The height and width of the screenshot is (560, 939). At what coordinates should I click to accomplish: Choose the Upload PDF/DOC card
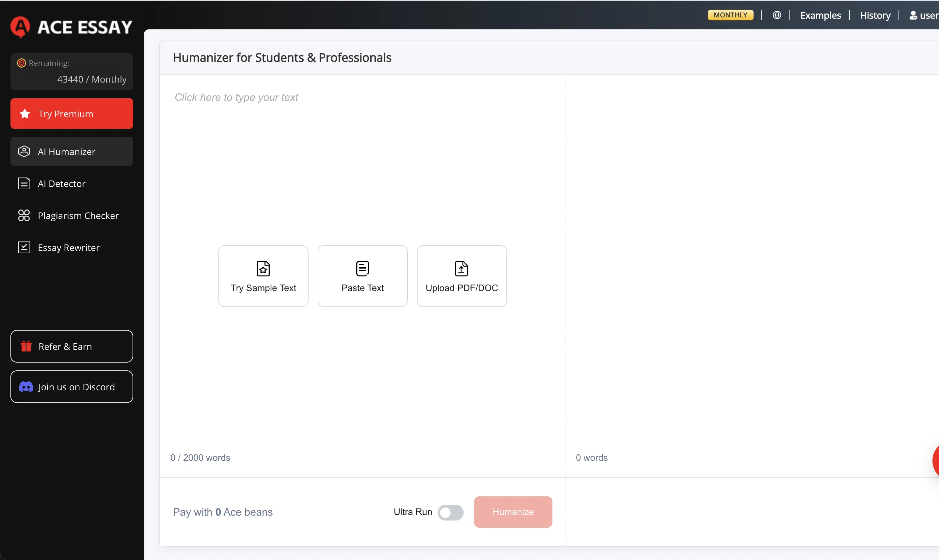tap(462, 276)
